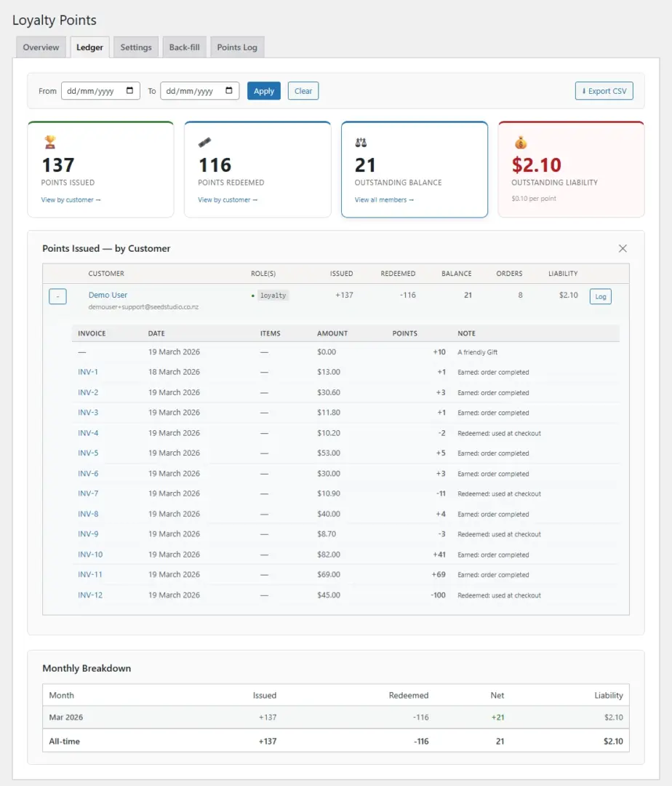Switch to the Overview tab
This screenshot has height=786, width=672.
(41, 47)
